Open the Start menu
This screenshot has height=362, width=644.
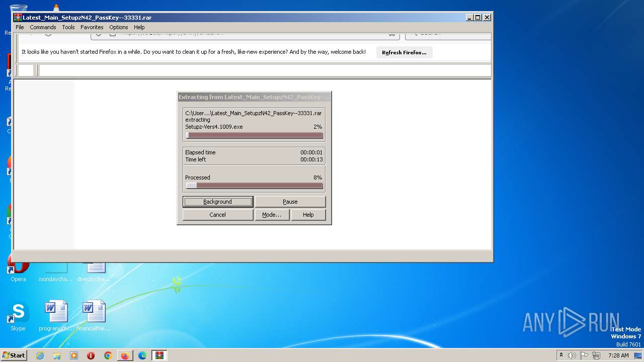(14, 355)
